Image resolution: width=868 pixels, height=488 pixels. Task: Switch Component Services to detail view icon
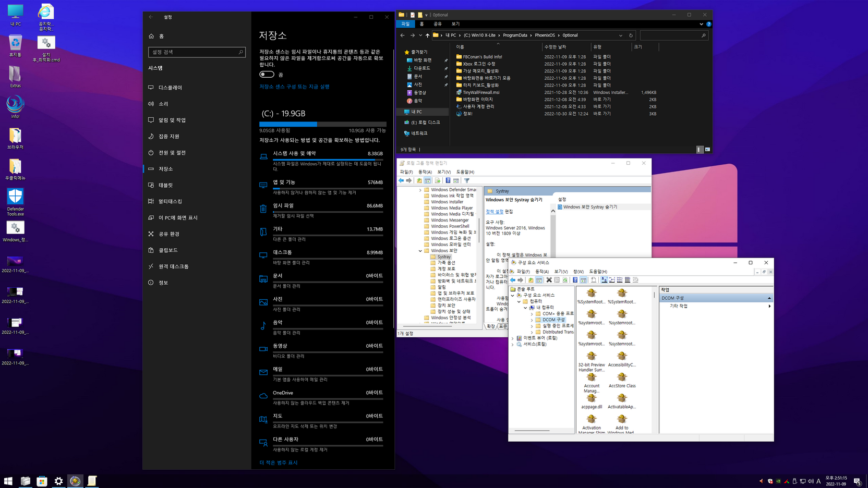pos(628,280)
